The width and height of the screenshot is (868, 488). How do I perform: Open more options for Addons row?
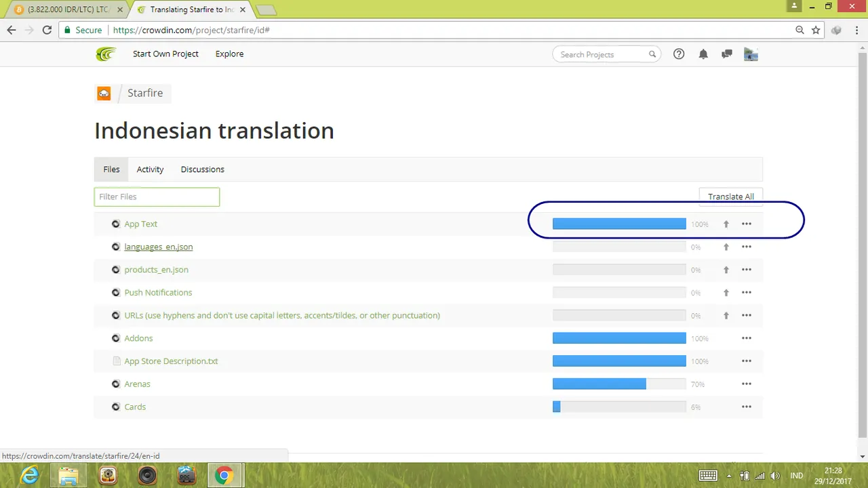pos(747,338)
